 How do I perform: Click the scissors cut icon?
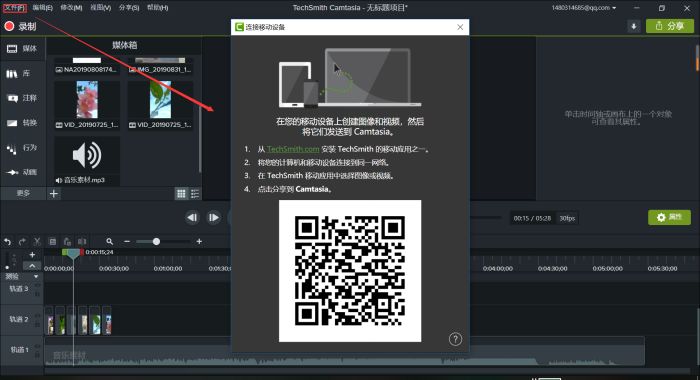[37, 242]
